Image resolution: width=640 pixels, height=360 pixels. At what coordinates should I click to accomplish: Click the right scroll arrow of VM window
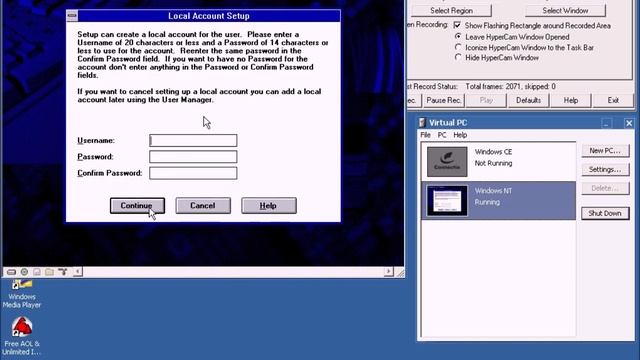(389, 272)
